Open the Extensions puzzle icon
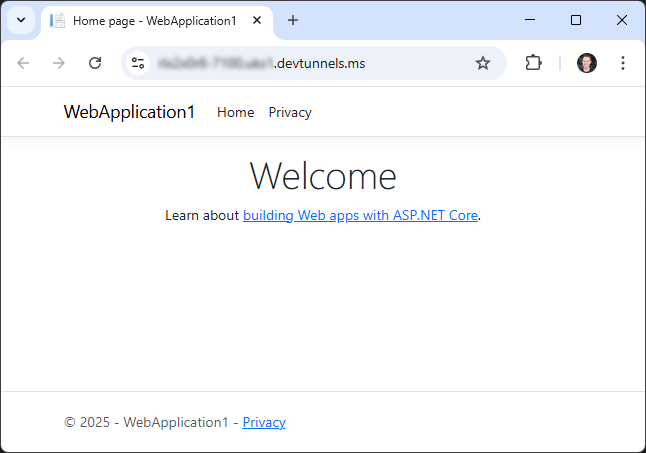 [533, 63]
